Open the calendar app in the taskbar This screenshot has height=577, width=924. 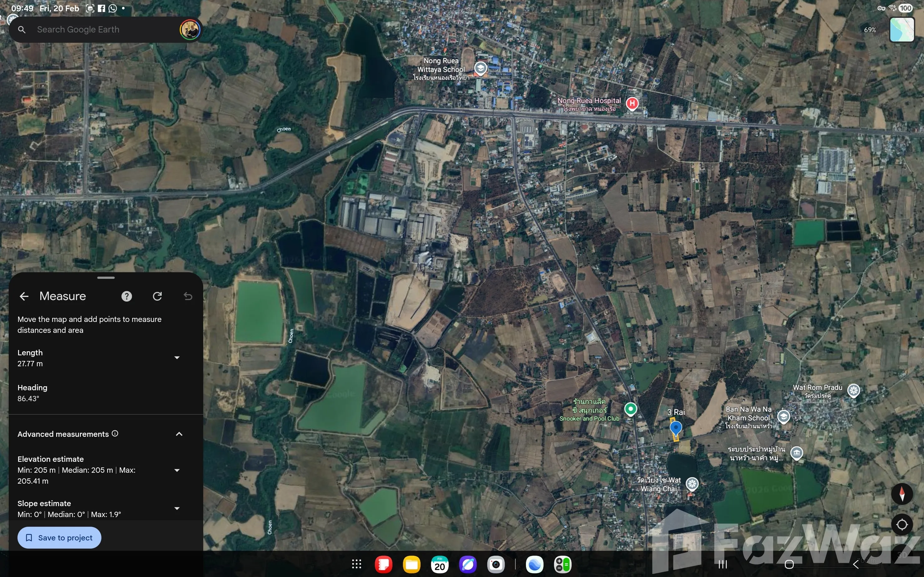(440, 565)
